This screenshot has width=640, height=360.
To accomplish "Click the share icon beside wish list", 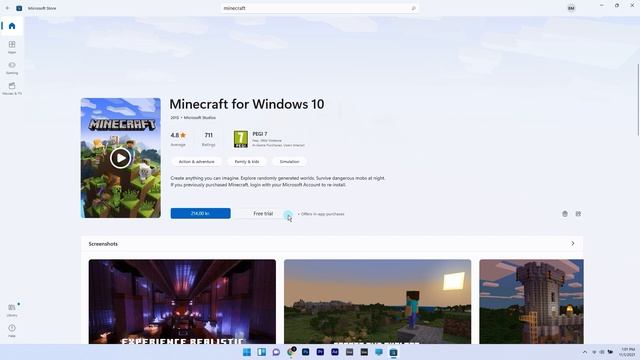I will pos(578,213).
